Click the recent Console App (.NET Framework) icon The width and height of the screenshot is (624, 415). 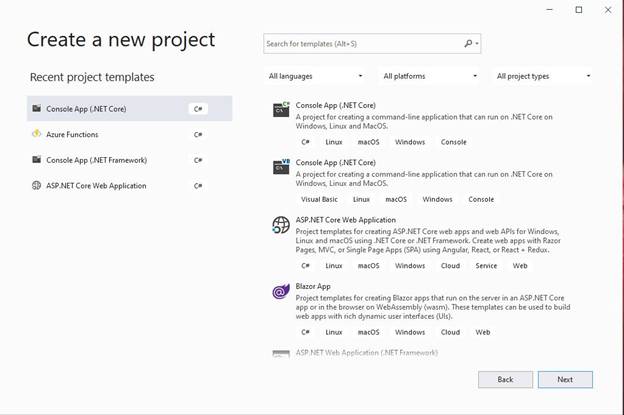37,160
